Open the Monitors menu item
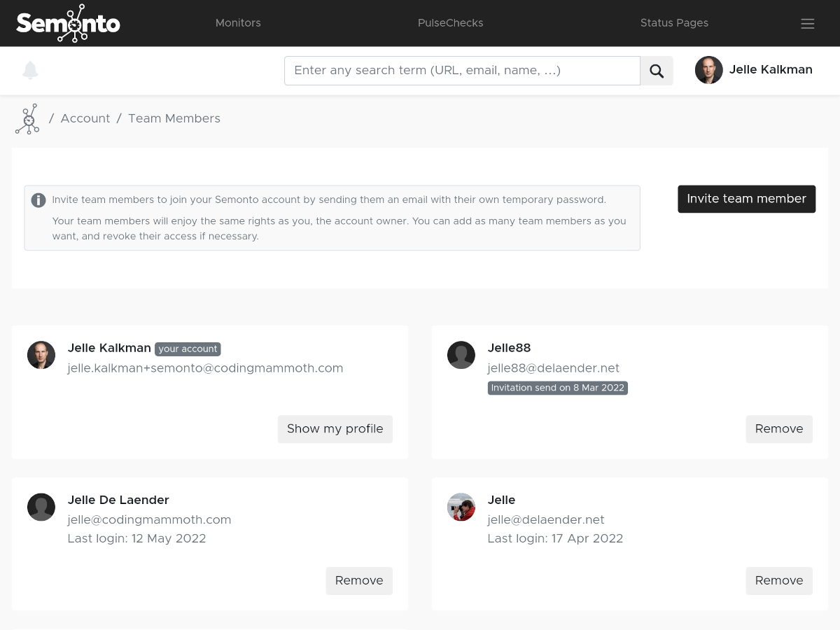 [x=238, y=23]
